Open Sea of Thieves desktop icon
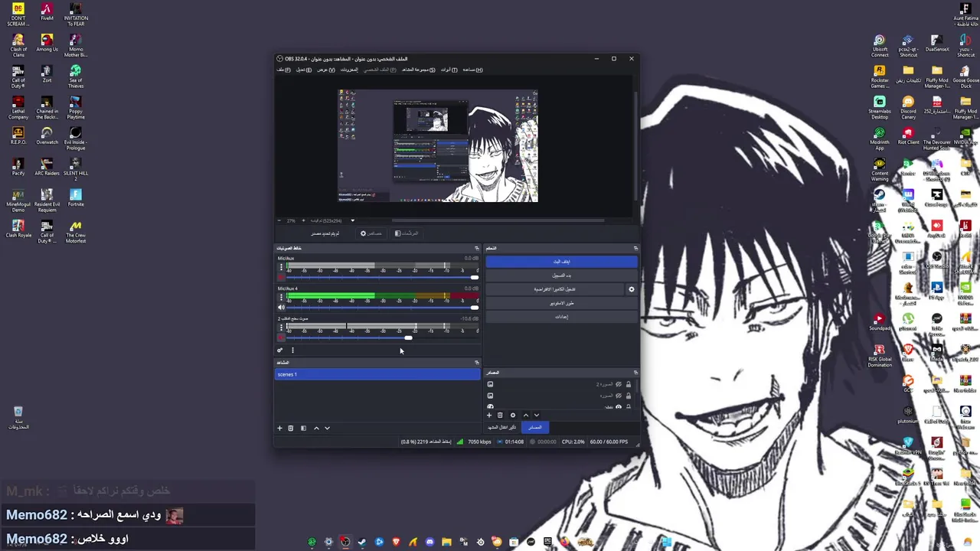980x551 pixels. 75,77
